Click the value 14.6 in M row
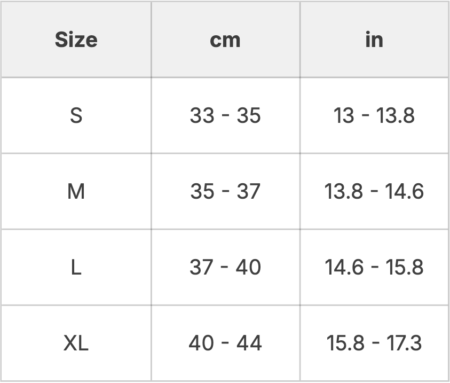The height and width of the screenshot is (383, 450). (404, 191)
